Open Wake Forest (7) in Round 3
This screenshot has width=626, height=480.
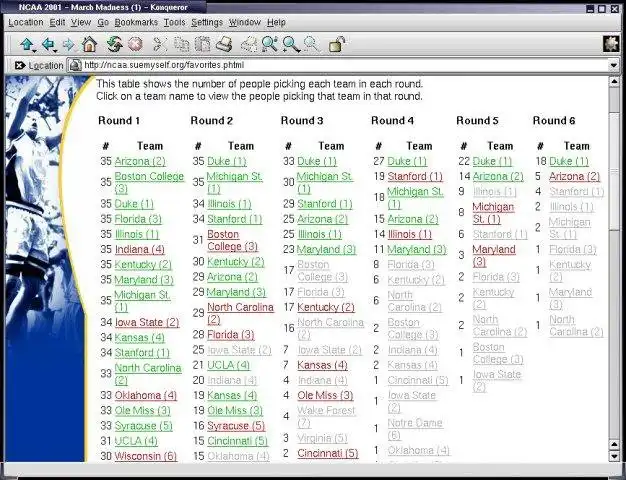pyautogui.click(x=326, y=417)
